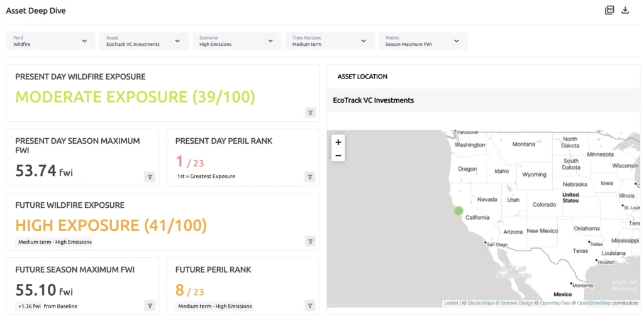Open the Scenario dropdown showing High Emissions

coord(236,41)
